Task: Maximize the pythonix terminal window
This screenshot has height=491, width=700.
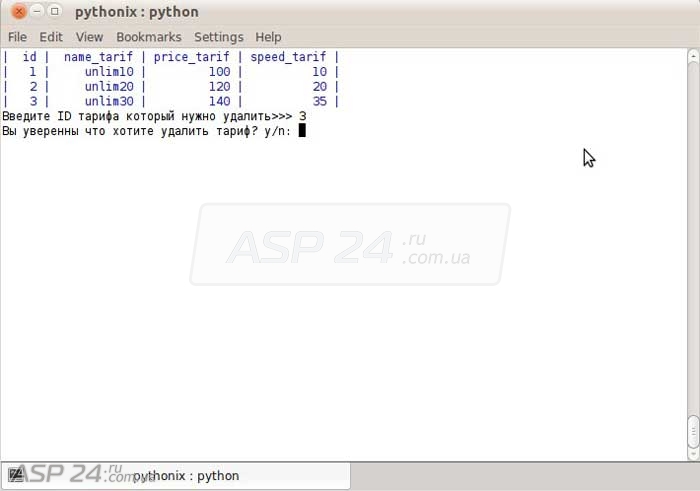Action: click(54, 12)
